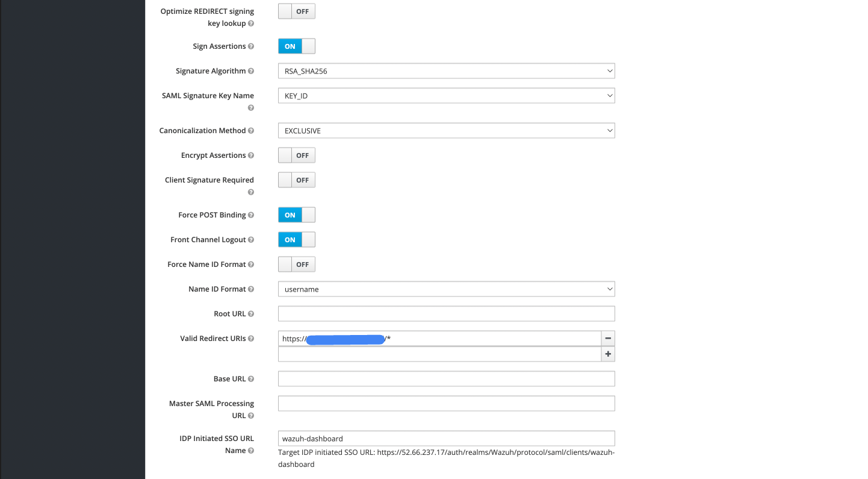Toggle Client Signature Required on
Viewport: 868px width, 479px height.
pyautogui.click(x=296, y=180)
